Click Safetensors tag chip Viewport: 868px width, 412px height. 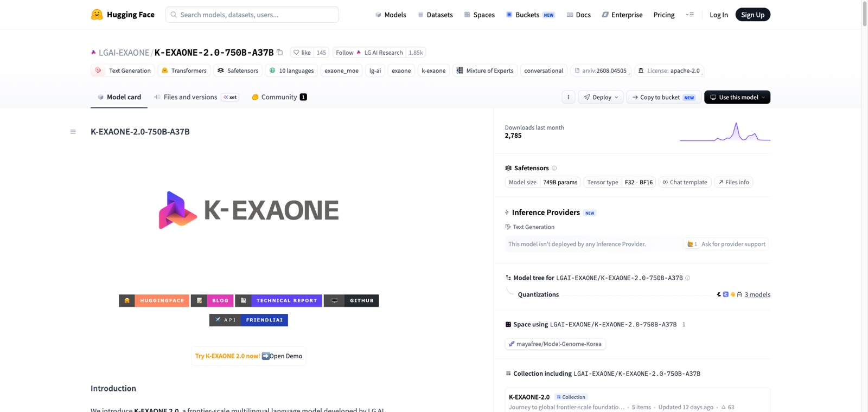(x=238, y=70)
